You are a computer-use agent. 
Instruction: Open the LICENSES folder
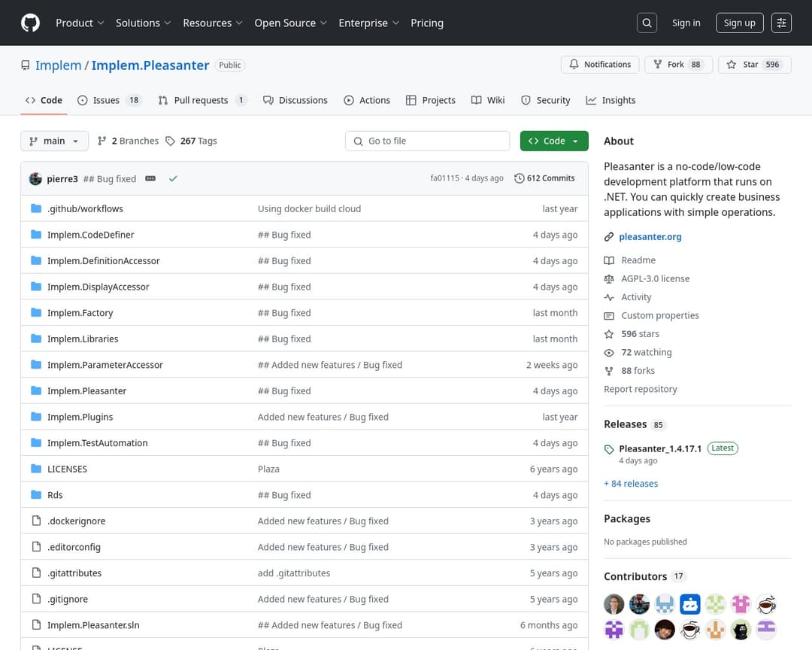tap(68, 469)
